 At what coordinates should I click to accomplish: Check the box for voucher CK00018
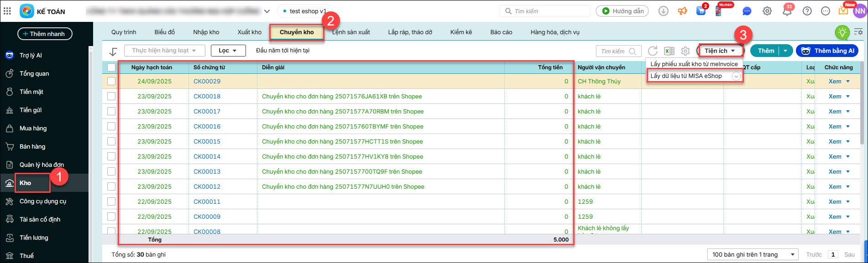[x=111, y=97]
